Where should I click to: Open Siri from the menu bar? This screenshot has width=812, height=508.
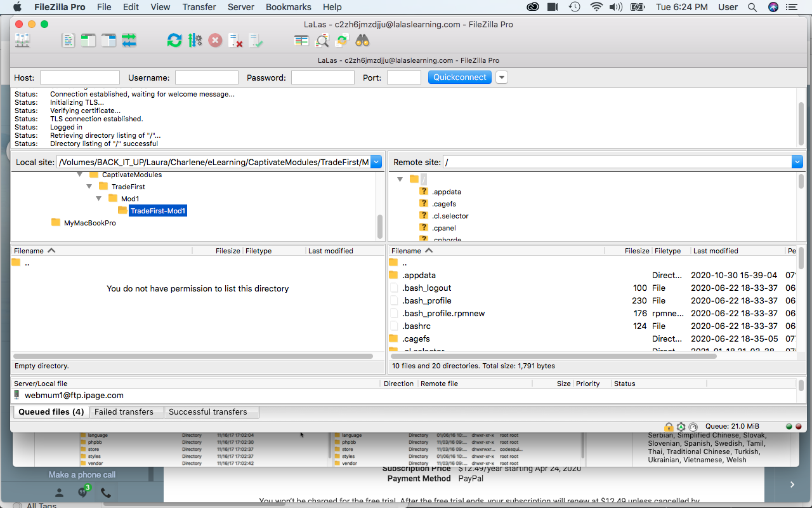click(x=773, y=7)
